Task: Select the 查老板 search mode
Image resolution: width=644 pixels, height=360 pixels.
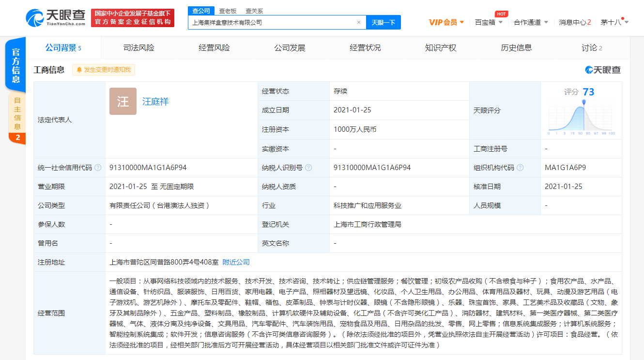Action: point(228,11)
